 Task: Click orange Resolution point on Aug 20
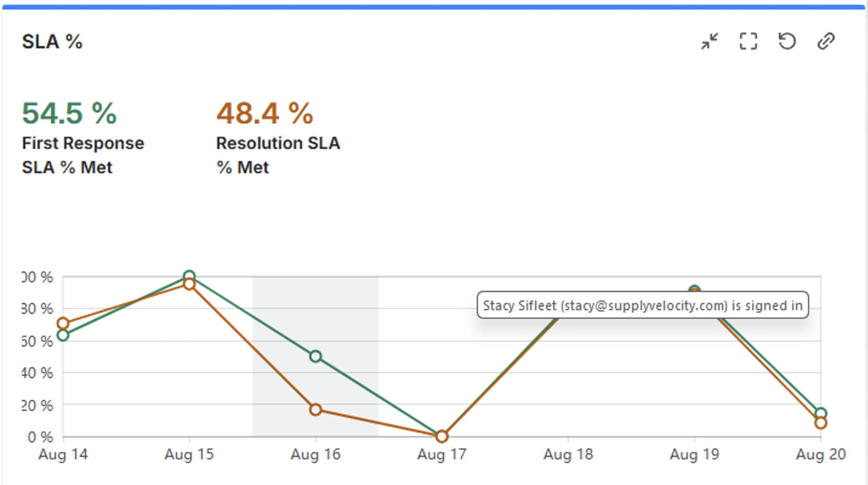[x=821, y=423]
